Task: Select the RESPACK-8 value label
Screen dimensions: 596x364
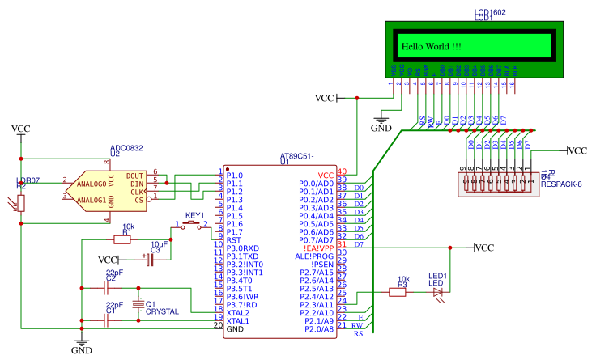Action: [x=561, y=184]
